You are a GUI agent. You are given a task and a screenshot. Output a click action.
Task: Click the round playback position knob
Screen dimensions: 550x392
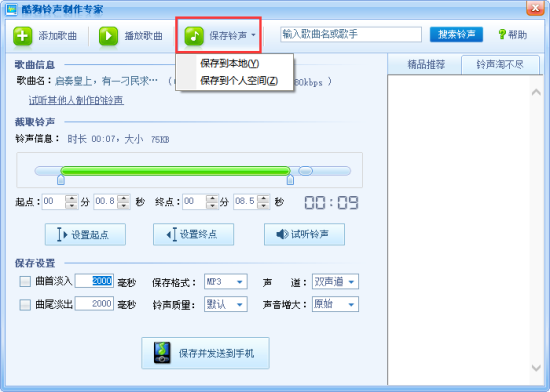(x=306, y=171)
